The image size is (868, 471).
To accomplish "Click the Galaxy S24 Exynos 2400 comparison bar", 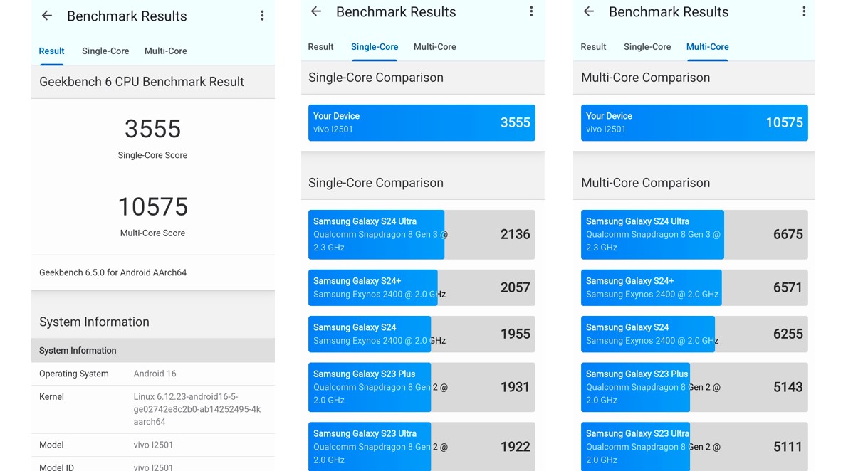I will click(x=422, y=334).
